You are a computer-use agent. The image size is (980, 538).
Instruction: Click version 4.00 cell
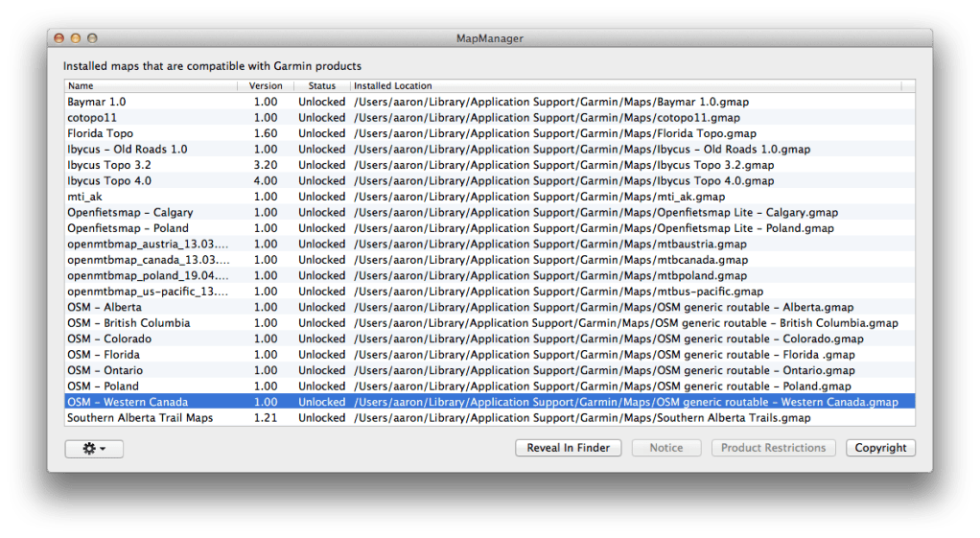tap(266, 180)
